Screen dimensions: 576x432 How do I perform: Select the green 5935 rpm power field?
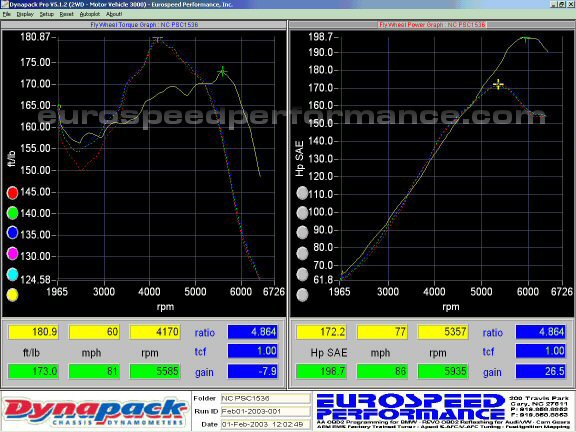(443, 371)
